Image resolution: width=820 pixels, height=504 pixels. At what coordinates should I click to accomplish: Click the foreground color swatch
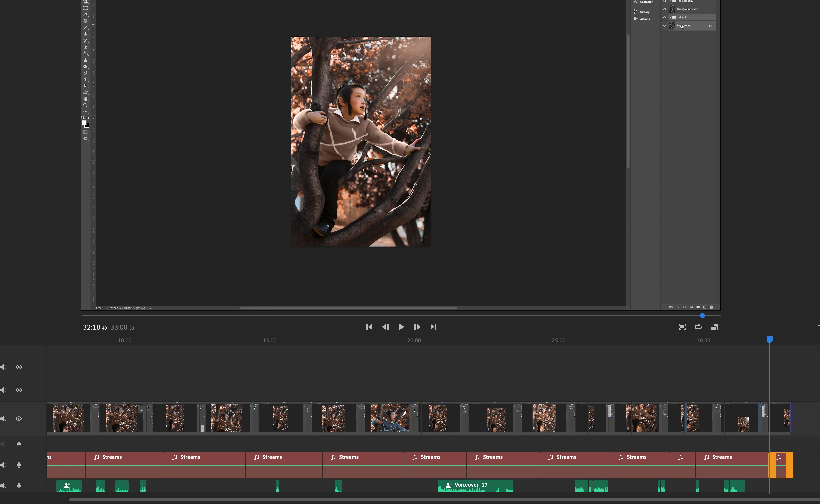coord(84,123)
